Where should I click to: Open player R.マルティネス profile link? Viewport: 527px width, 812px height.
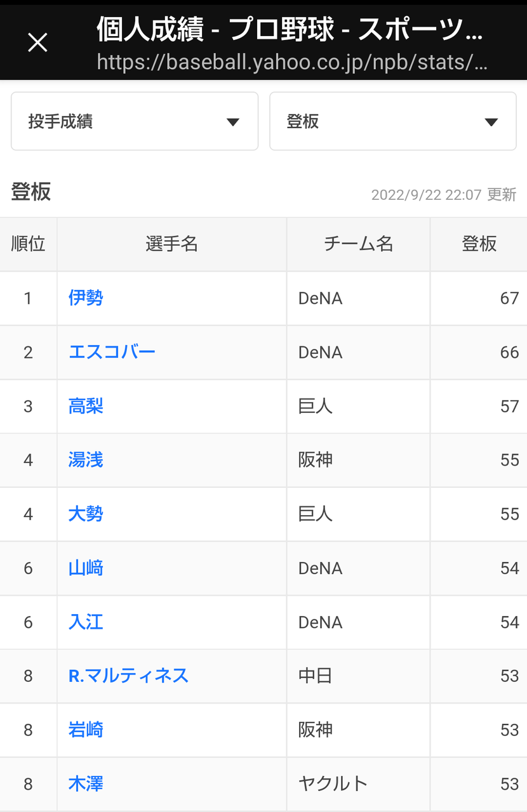[129, 676]
